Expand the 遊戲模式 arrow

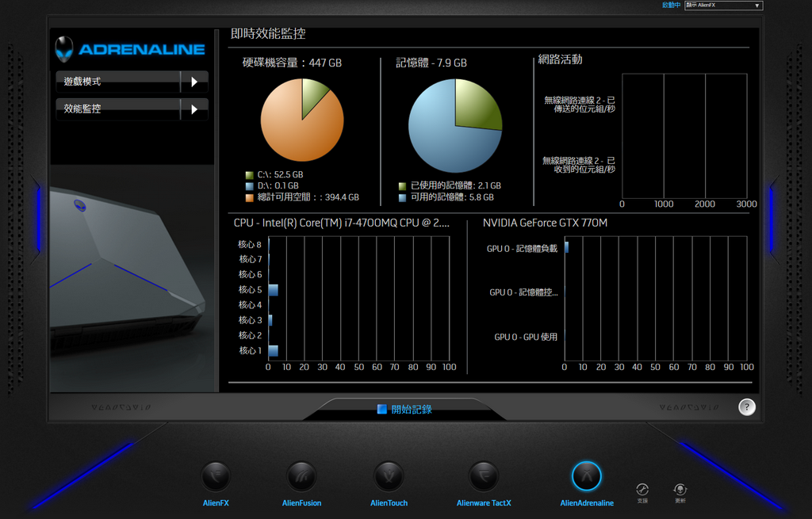194,82
